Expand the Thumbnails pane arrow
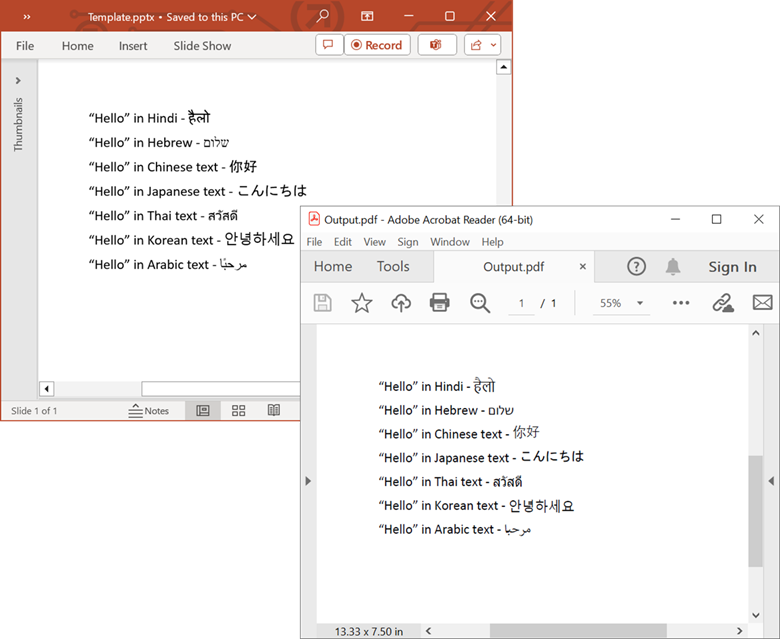Viewport: 780px width, 639px height. click(18, 81)
